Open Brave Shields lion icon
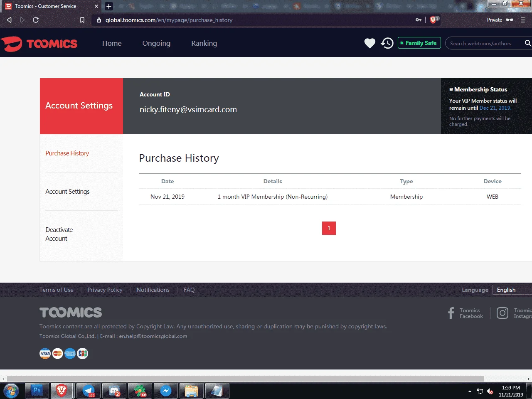Image resolution: width=532 pixels, height=399 pixels. [433, 20]
